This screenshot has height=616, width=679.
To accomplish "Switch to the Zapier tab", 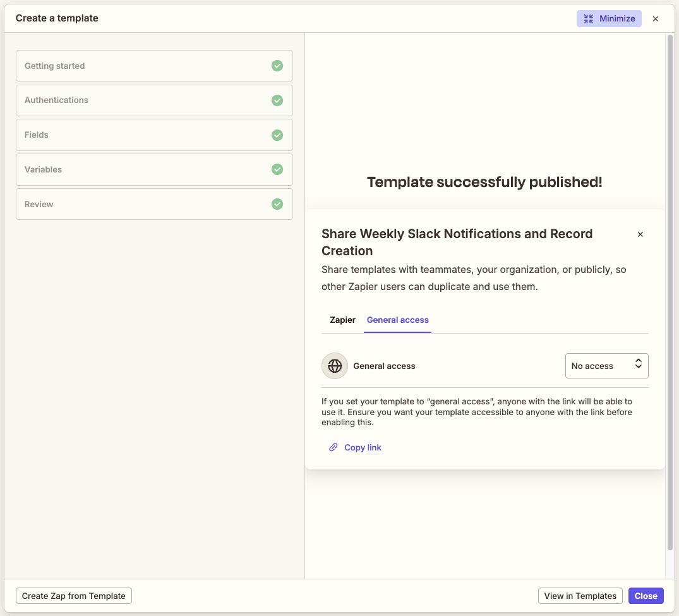I will click(342, 320).
